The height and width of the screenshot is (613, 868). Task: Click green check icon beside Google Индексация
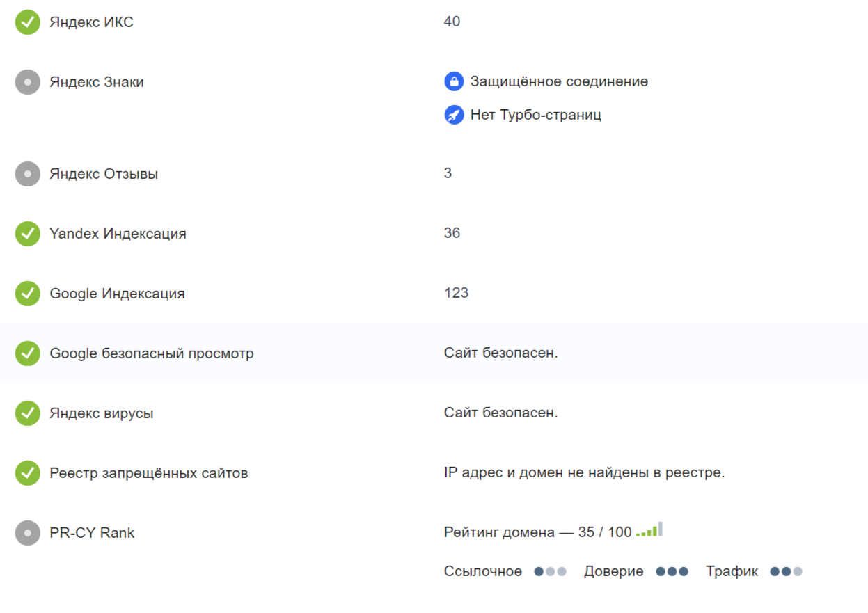pos(28,294)
